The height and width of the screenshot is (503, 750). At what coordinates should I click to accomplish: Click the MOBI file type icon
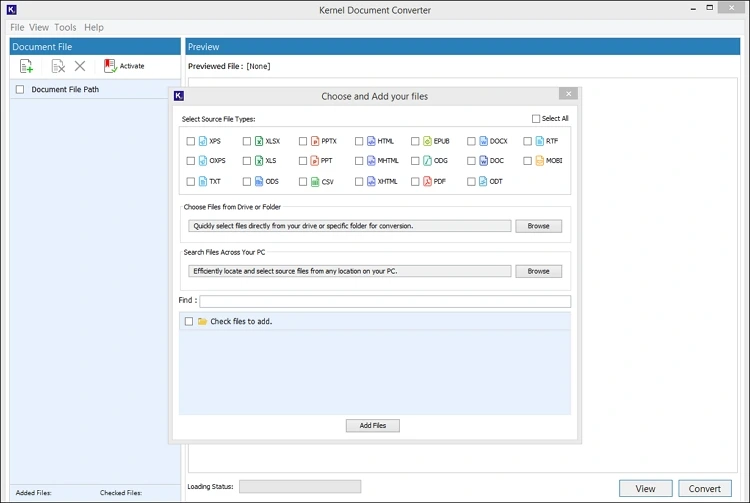[539, 160]
